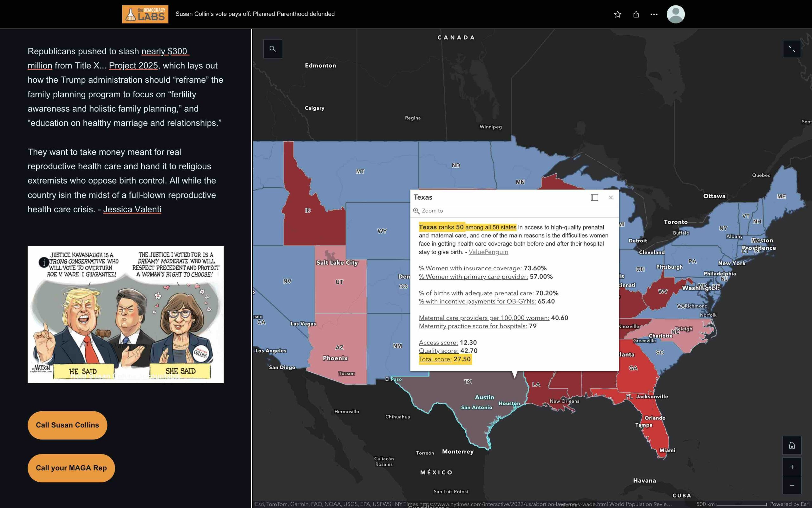Expand the map to fullscreen
812x508 pixels.
pyautogui.click(x=792, y=49)
